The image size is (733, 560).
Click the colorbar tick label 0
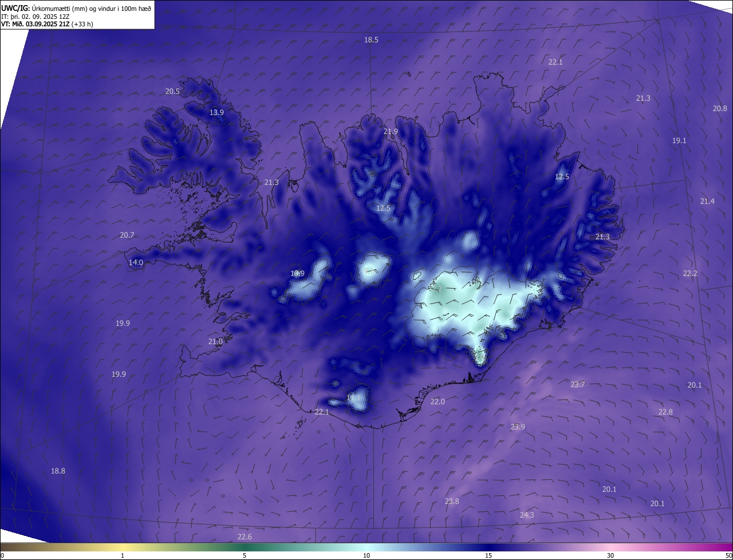click(x=2, y=555)
